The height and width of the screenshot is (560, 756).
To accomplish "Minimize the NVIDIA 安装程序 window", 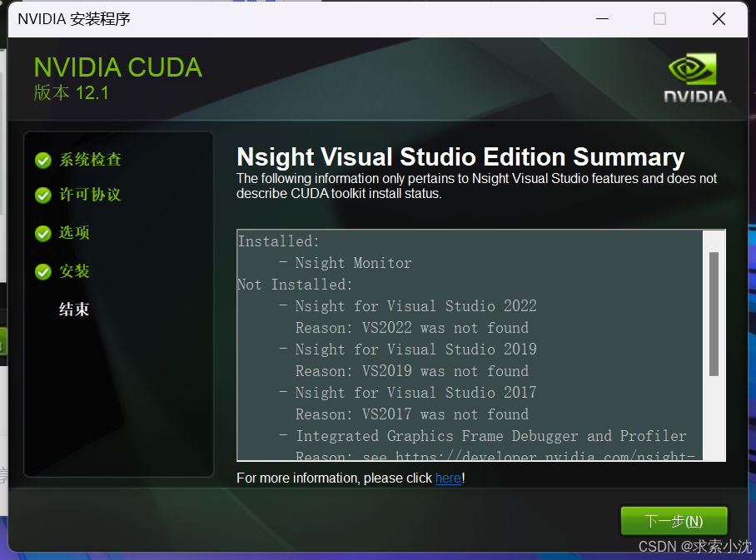I will pos(602,19).
